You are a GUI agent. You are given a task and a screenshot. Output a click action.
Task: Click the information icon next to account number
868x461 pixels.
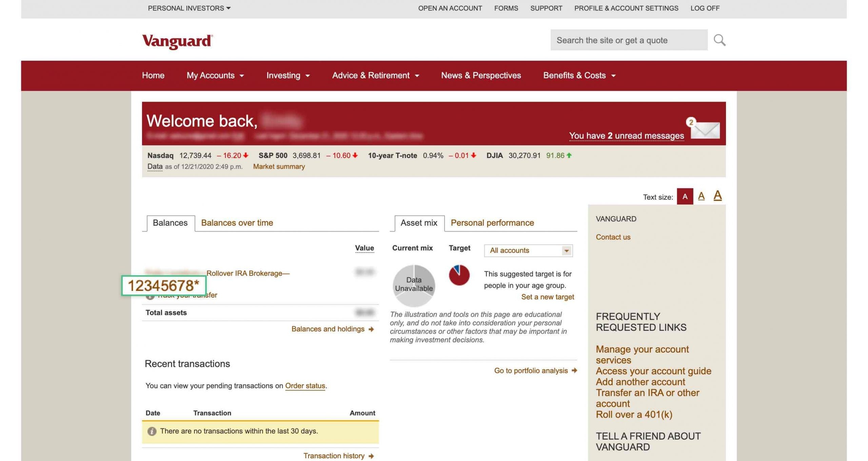(x=151, y=295)
